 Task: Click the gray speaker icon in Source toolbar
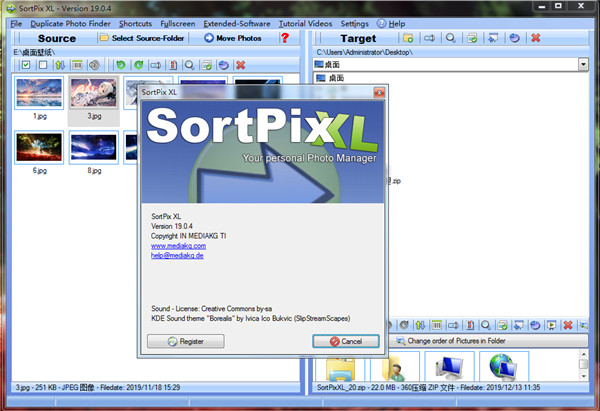point(94,65)
